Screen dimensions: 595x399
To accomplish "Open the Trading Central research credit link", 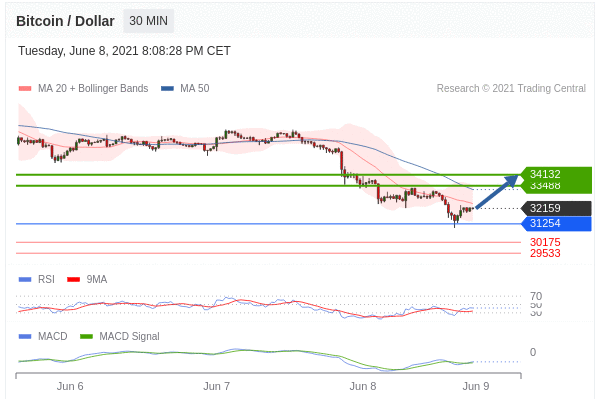I will point(511,88).
